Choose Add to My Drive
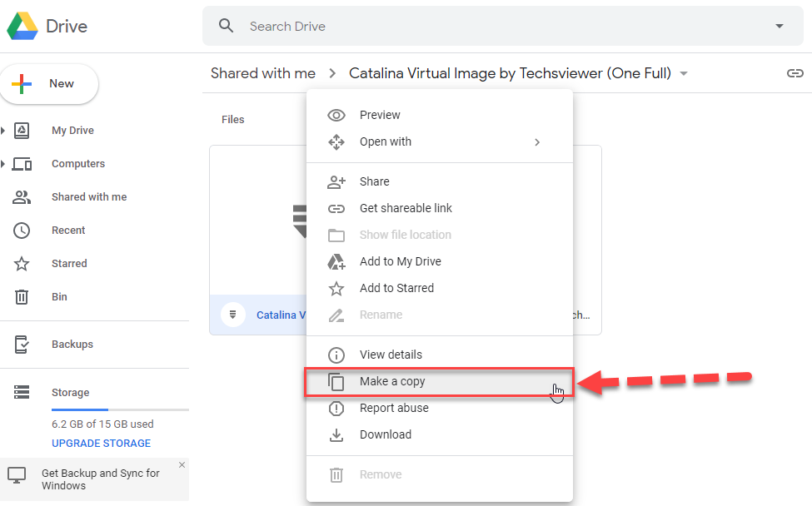The image size is (812, 506). (x=440, y=261)
